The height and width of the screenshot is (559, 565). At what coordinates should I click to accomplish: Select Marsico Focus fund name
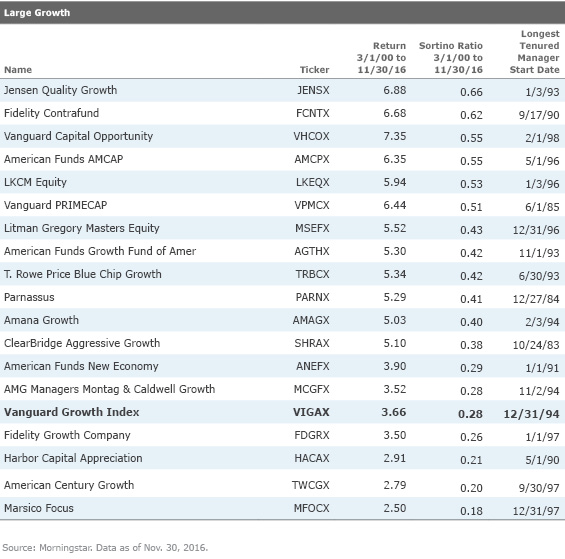[x=39, y=508]
